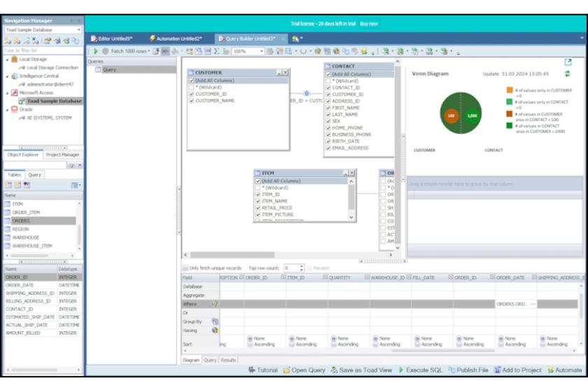Image resolution: width=588 pixels, height=392 pixels.
Task: Click first connection icon in Navigation Manager toolbar
Action: point(8,41)
